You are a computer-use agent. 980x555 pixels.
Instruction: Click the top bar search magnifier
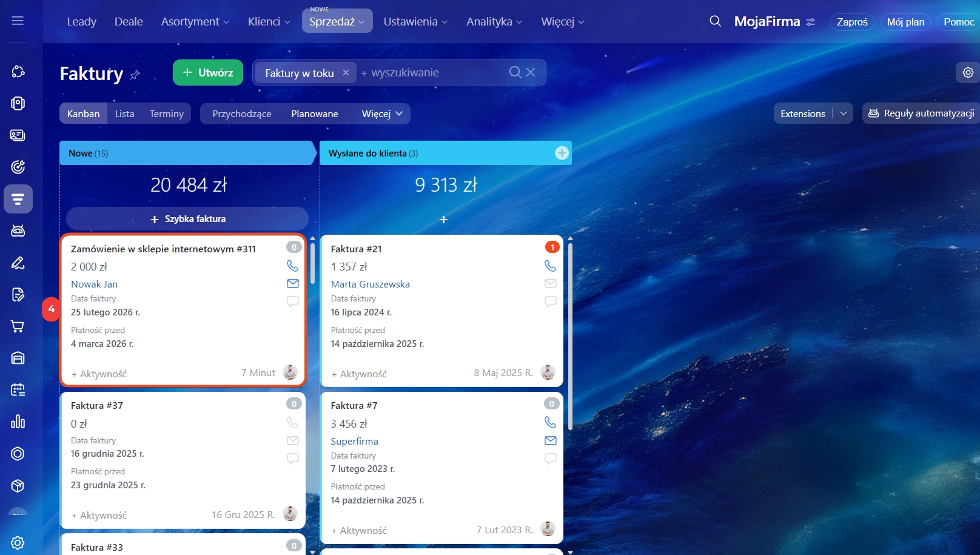[716, 21]
